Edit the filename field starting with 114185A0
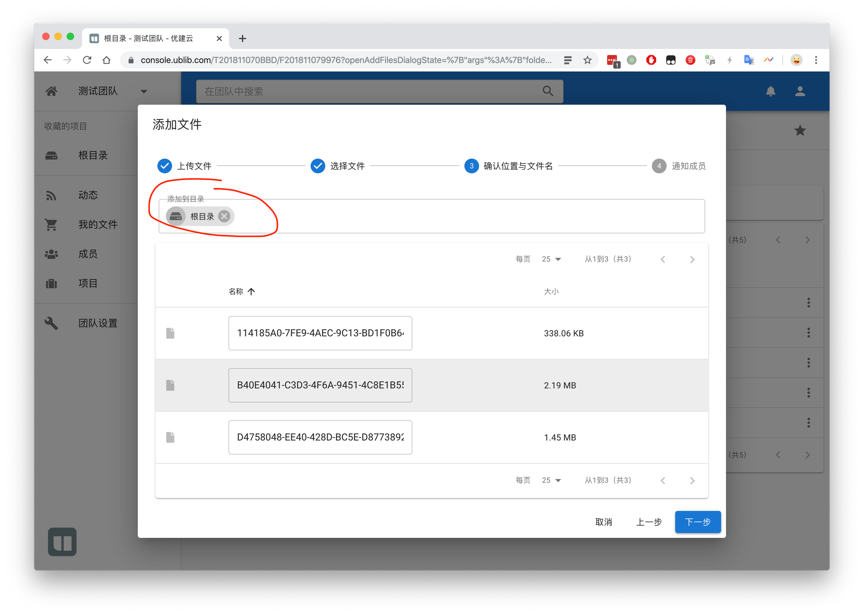Viewport: 864px width, 616px height. pyautogui.click(x=320, y=333)
